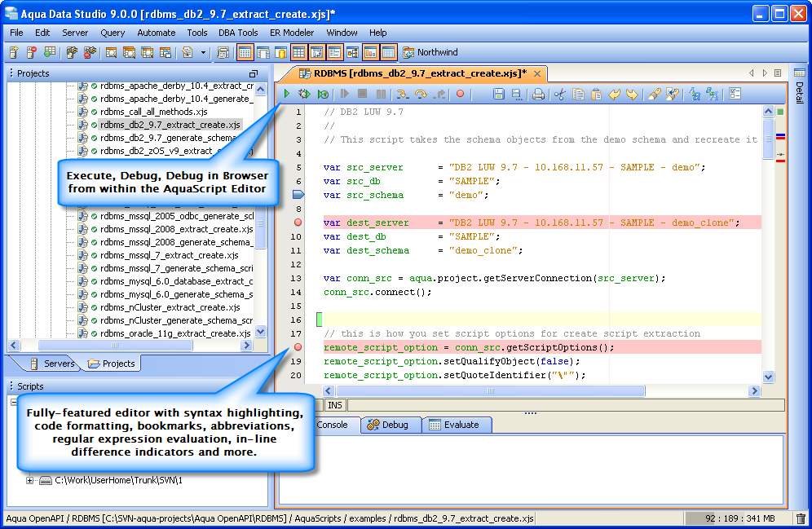Open the editor tab list dropdown
The width and height of the screenshot is (812, 529).
tap(778, 73)
